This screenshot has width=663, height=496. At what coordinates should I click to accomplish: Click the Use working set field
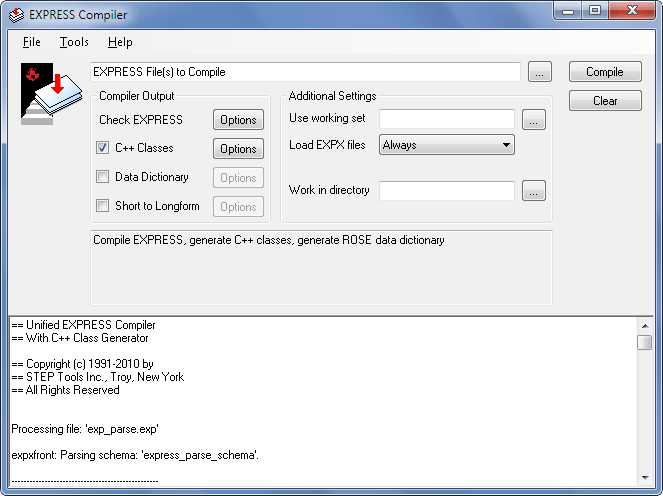[x=447, y=119]
